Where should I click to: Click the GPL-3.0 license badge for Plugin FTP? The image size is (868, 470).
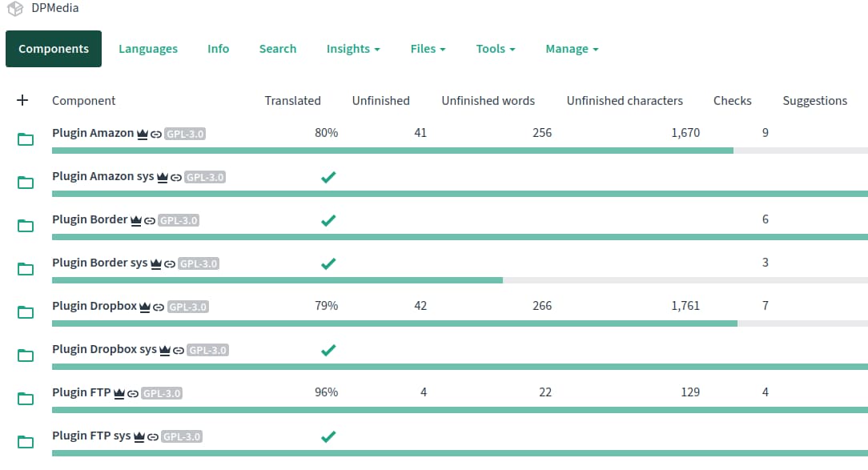(162, 393)
